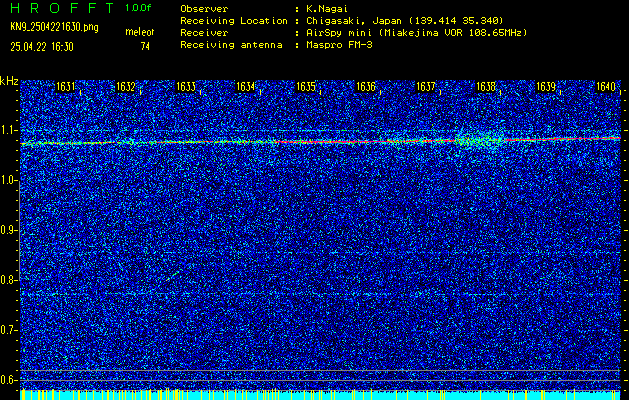Click the 1634 time marker
The image size is (629, 400).
[246, 87]
